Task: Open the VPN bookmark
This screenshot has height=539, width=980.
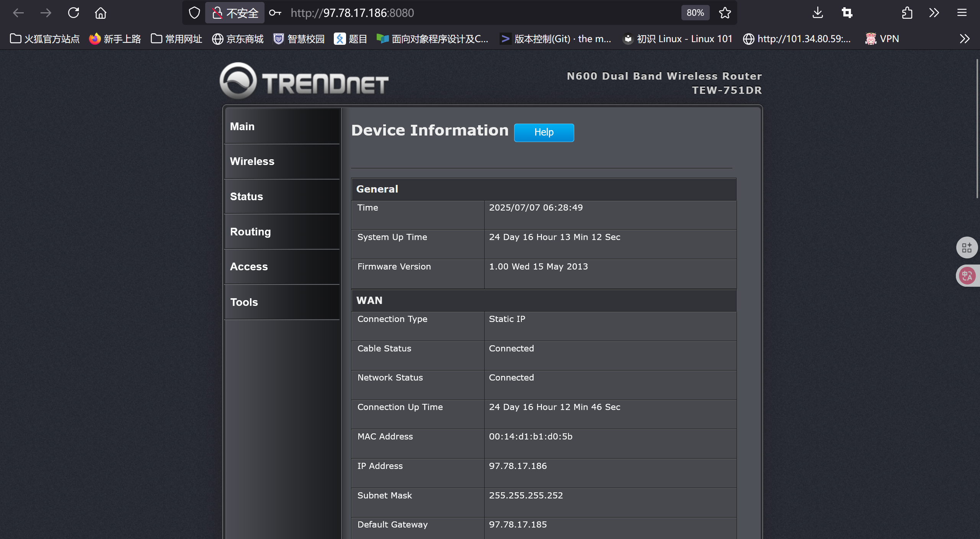Action: point(882,39)
